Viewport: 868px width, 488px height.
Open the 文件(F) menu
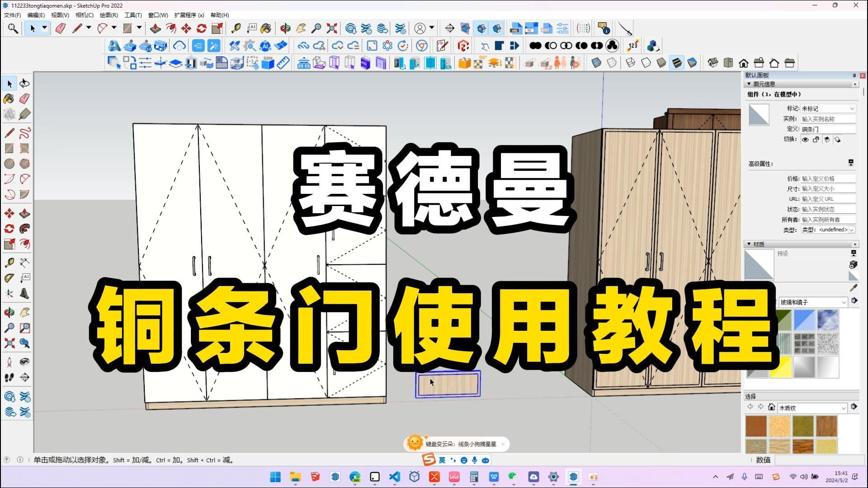pyautogui.click(x=12, y=15)
